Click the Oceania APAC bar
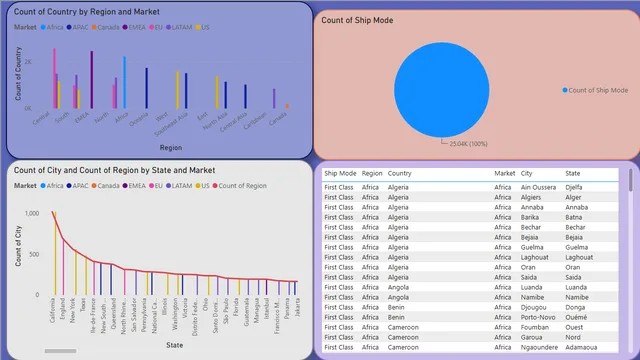Viewport: 640px width, 360px height. [x=147, y=88]
